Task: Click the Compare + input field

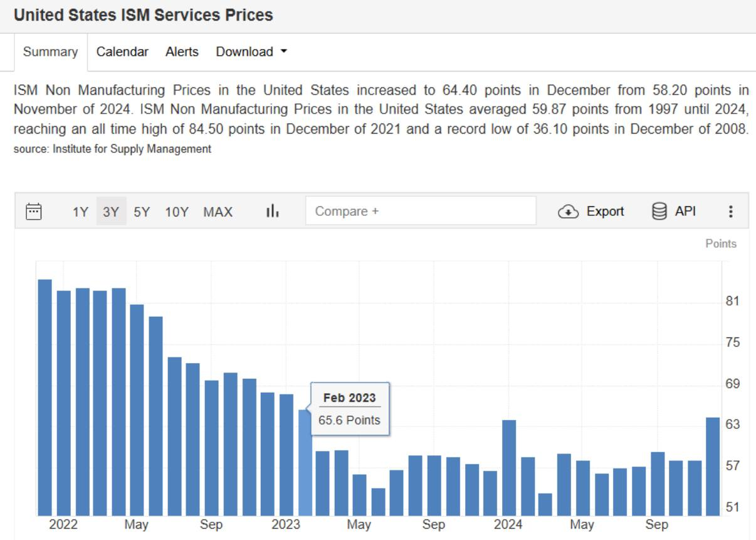Action: point(421,211)
